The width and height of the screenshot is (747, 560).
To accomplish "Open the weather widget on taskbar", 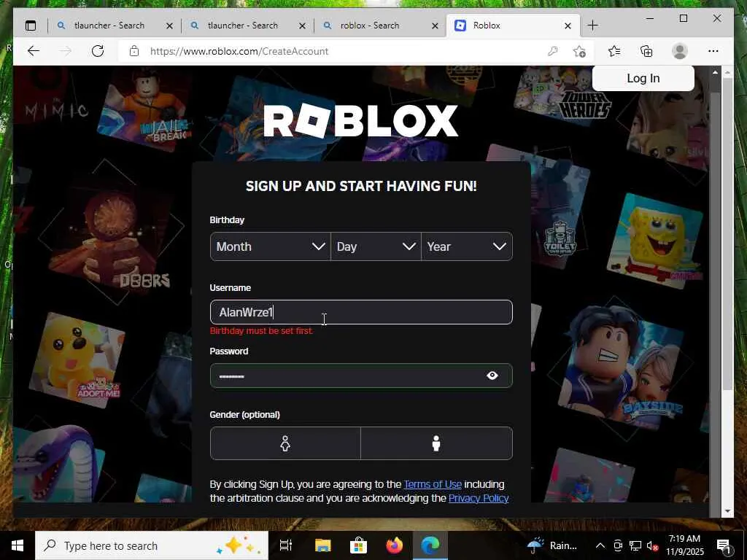I will point(553,545).
